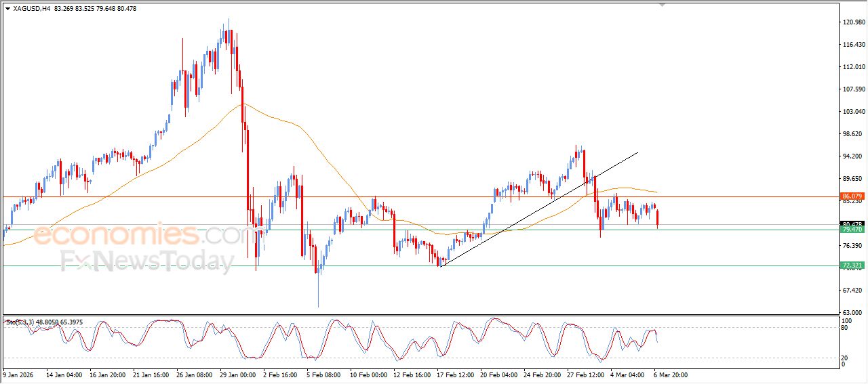Click the 12 Feb 16:00 time label
Image resolution: width=868 pixels, height=384 pixels.
point(413,374)
